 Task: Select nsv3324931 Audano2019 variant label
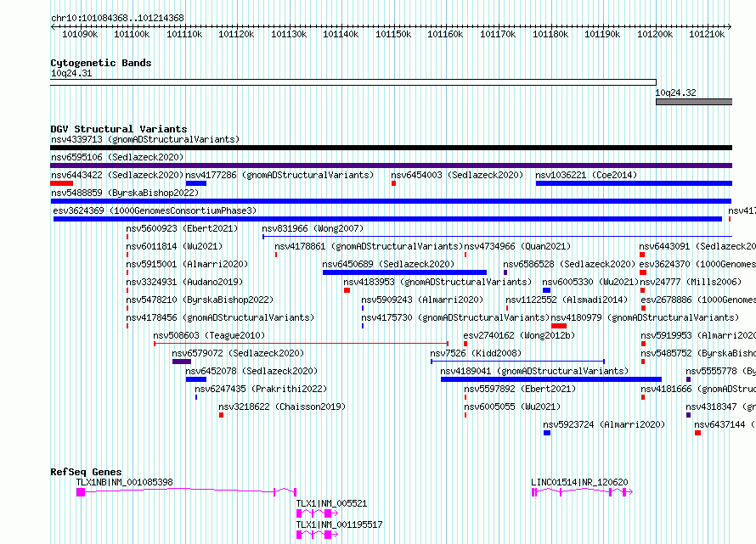[184, 283]
